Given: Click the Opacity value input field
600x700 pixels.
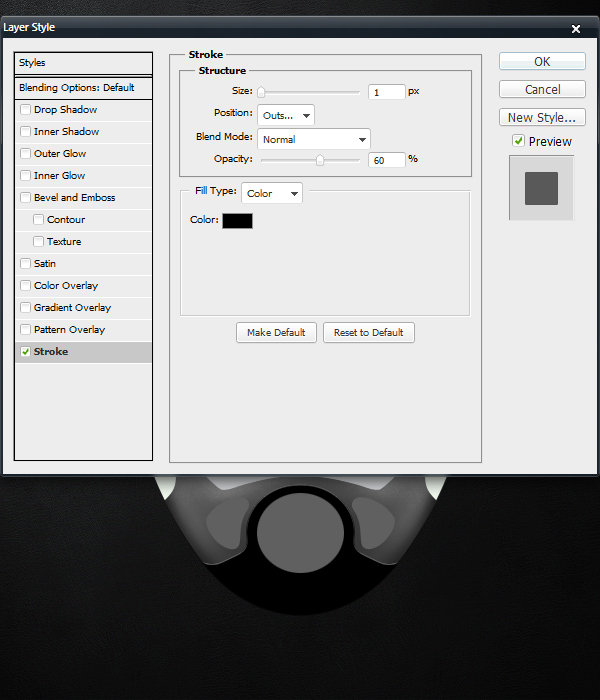Looking at the screenshot, I should pos(387,160).
